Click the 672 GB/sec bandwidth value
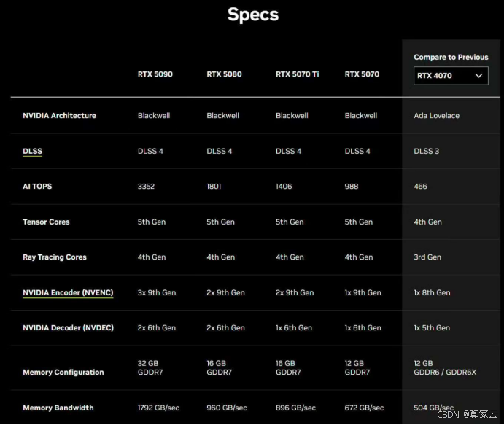The image size is (504, 425). tap(364, 408)
